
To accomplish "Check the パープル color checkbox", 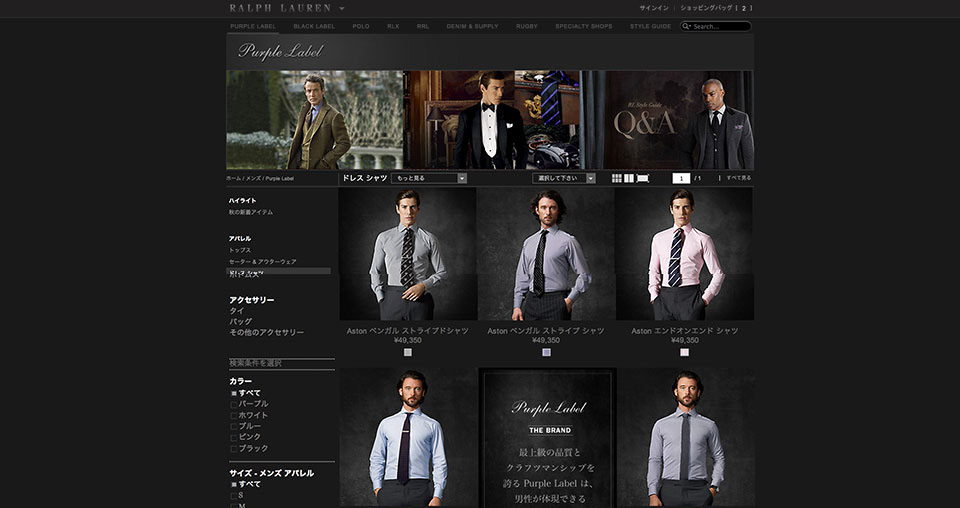I will coord(234,405).
